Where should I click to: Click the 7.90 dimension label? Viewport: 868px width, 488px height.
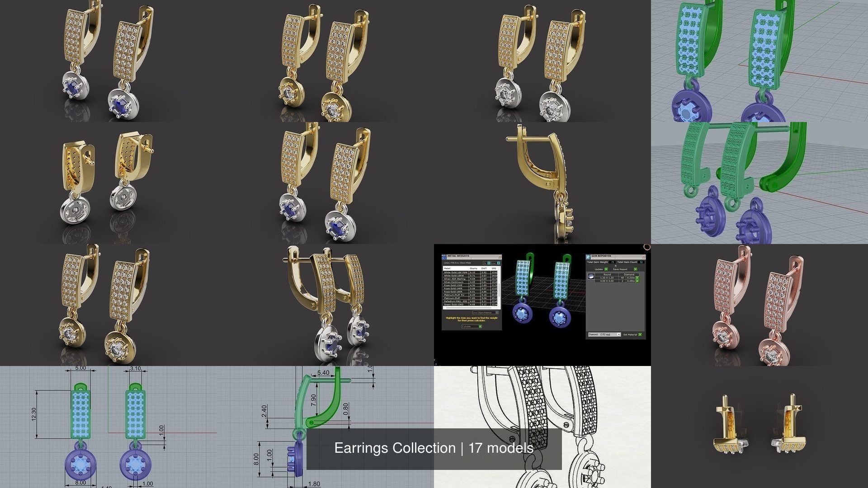click(313, 400)
